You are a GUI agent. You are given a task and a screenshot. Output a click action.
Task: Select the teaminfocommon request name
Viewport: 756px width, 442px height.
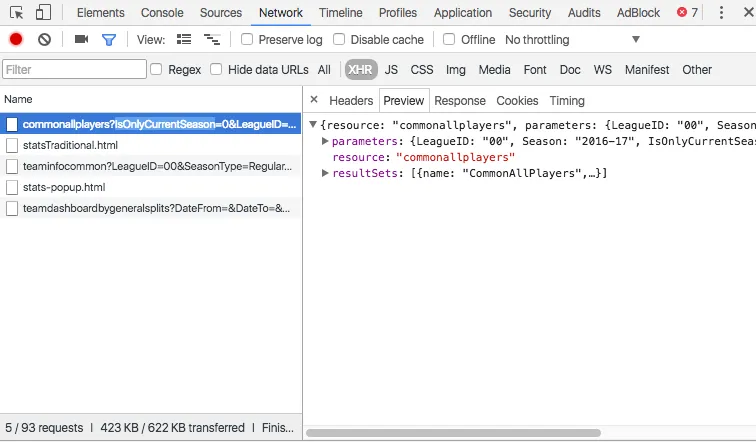tap(157, 166)
